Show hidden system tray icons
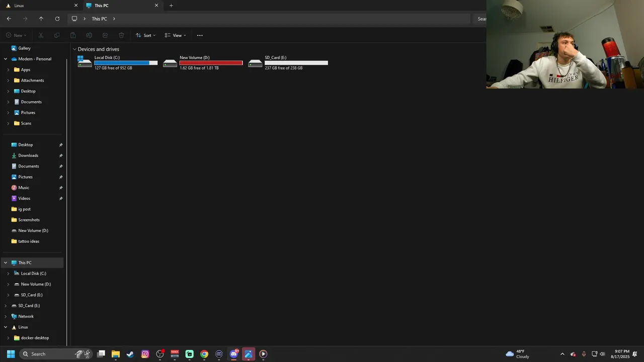Screen dimensions: 644x362 [x=562, y=354]
